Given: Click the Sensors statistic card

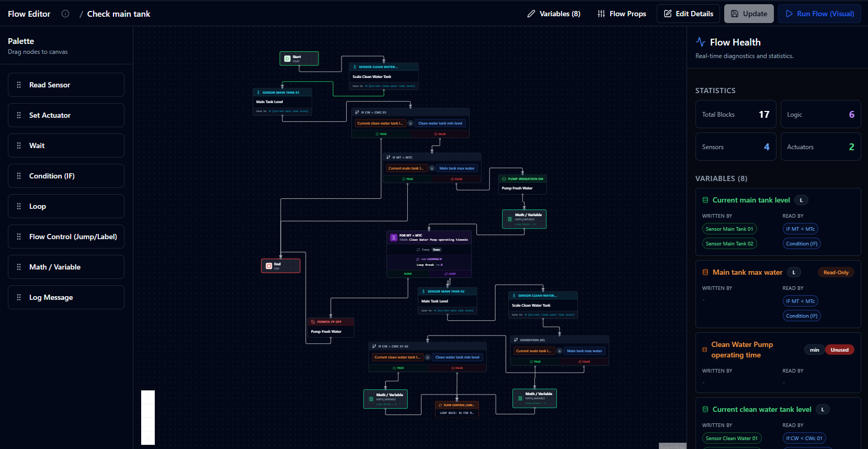Looking at the screenshot, I should click(x=736, y=147).
